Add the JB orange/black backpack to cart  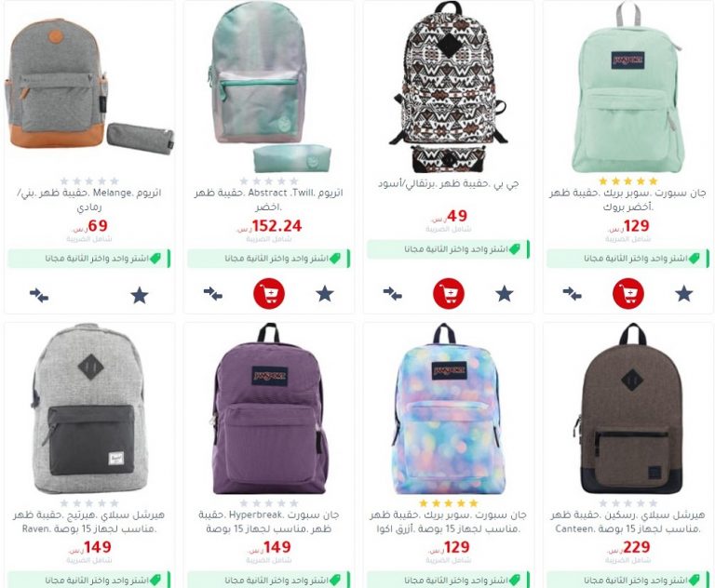(449, 294)
